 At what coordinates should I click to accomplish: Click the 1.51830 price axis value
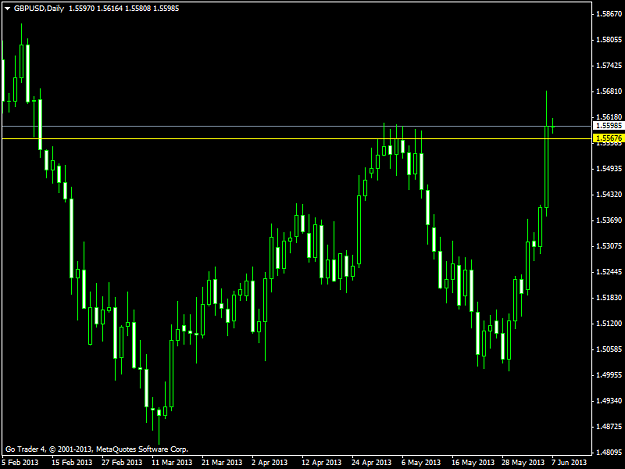click(609, 298)
